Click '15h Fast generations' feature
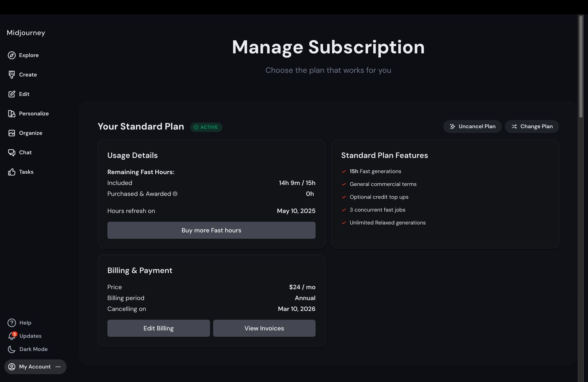This screenshot has width=588, height=382. click(375, 171)
